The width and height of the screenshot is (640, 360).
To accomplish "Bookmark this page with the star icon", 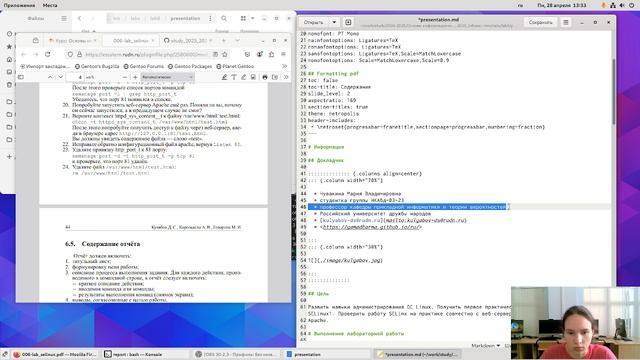I will [x=224, y=54].
